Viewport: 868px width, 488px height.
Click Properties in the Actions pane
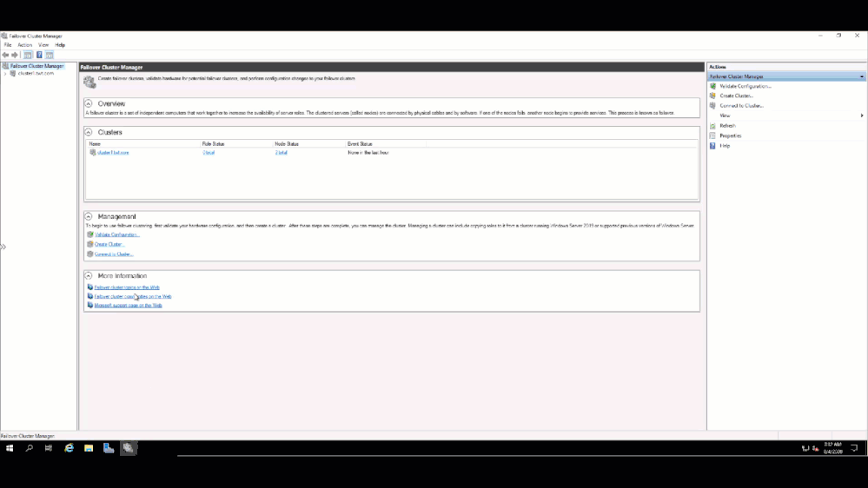coord(730,135)
